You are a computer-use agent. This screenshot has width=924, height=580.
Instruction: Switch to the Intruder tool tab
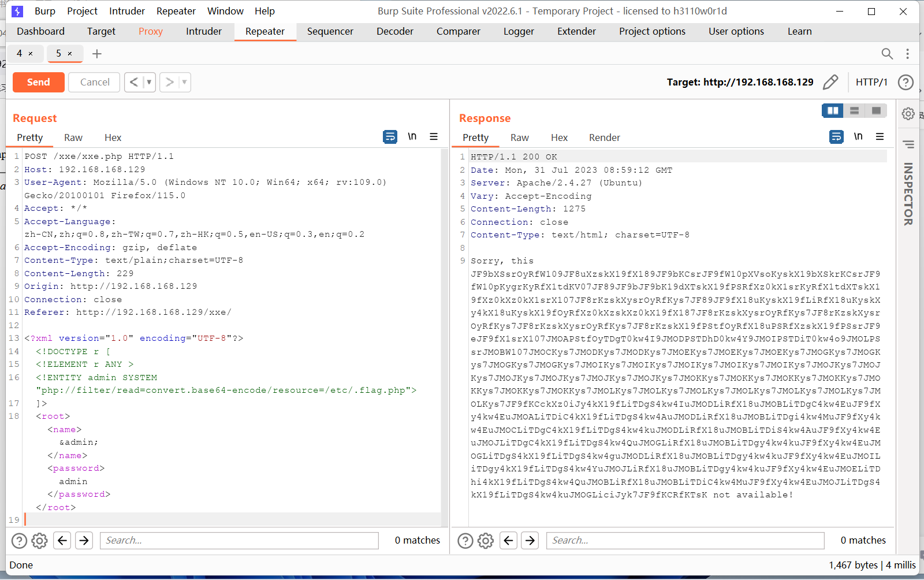(x=204, y=31)
